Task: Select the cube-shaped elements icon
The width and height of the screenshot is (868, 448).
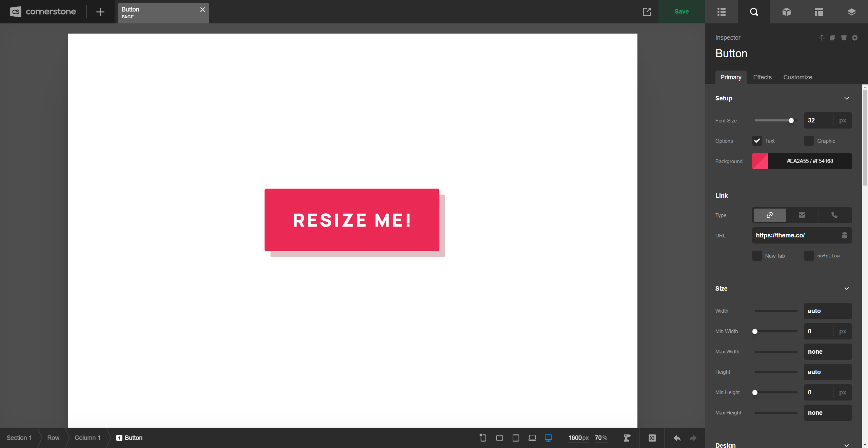Action: pyautogui.click(x=786, y=12)
